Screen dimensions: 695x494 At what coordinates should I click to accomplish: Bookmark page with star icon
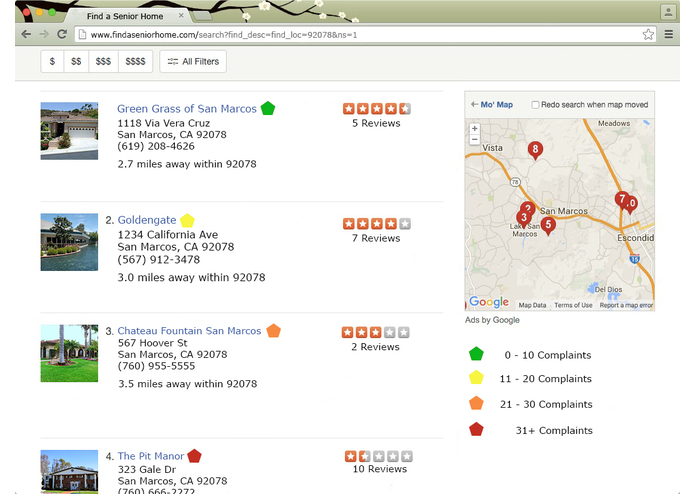click(x=648, y=34)
